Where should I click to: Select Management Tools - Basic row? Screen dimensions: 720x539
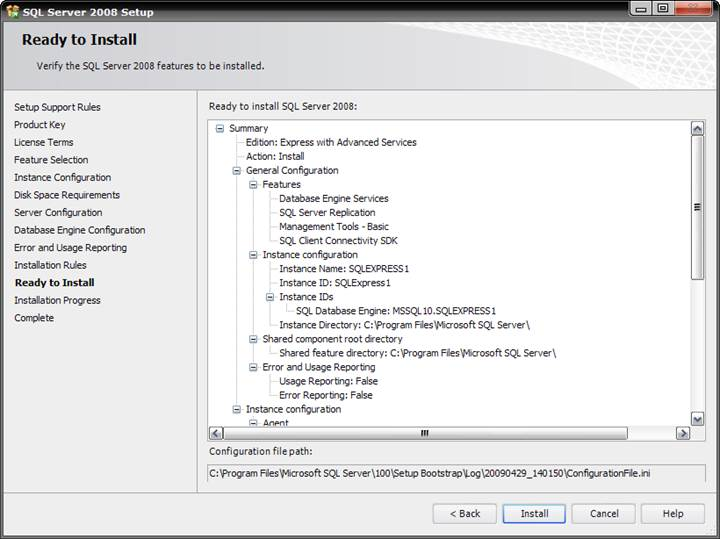(x=334, y=227)
